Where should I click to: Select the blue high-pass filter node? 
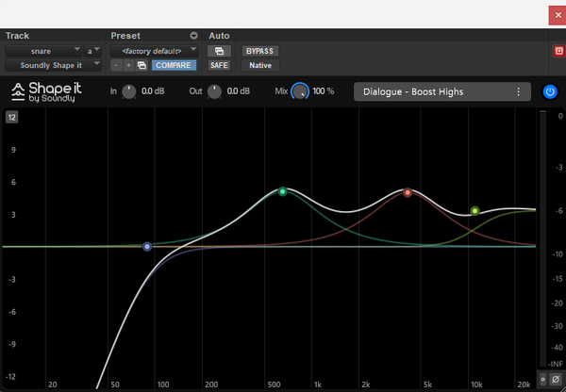coord(147,247)
